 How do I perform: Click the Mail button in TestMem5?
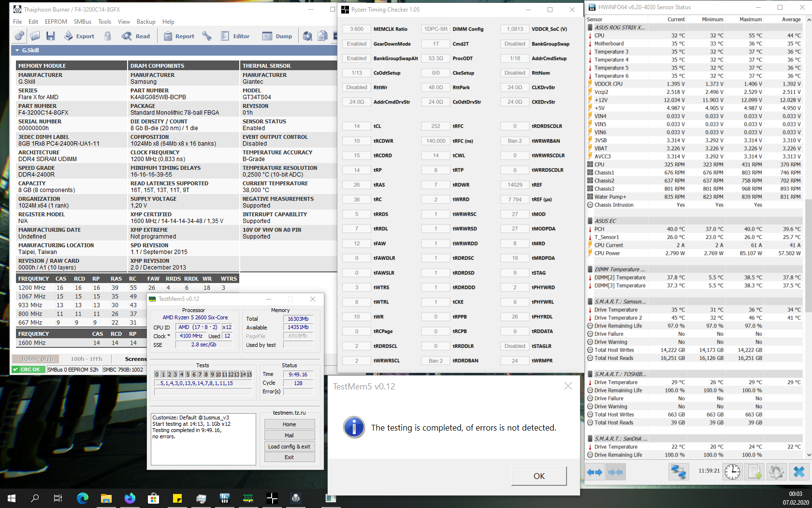[x=290, y=435]
